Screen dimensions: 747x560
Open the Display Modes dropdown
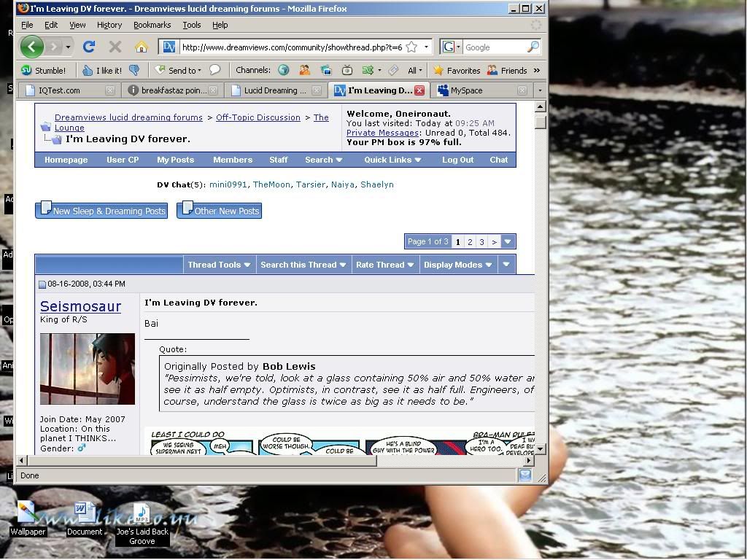(x=458, y=265)
